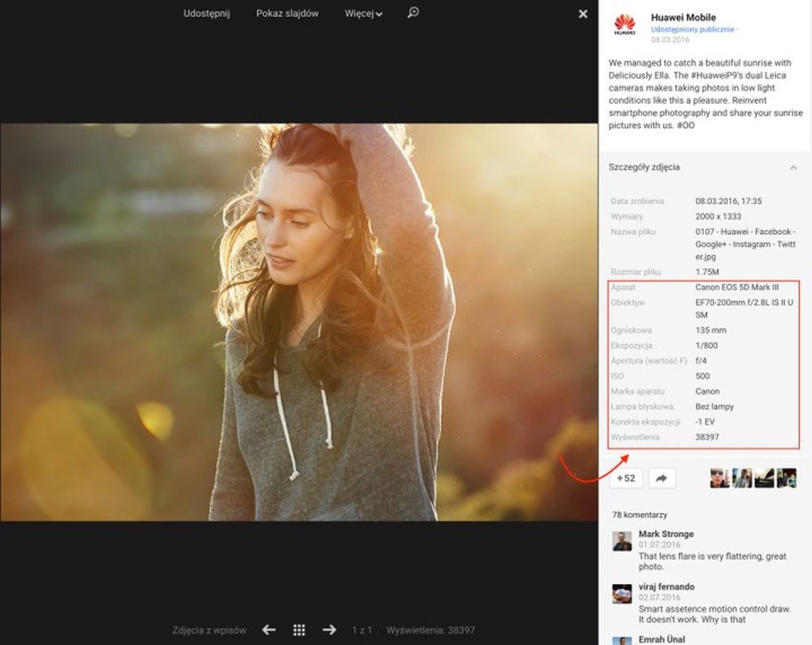
Task: Click 'Wyświetlenia: 38397' in the bottom bar
Action: point(430,630)
